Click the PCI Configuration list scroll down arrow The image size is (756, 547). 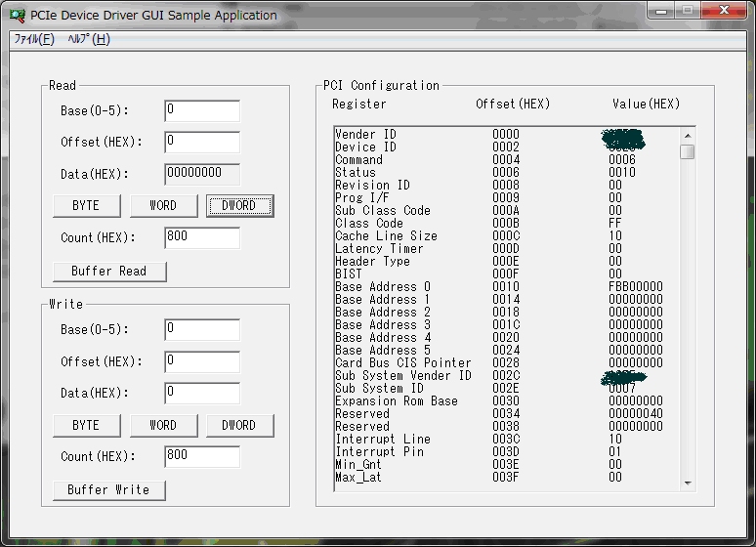click(x=688, y=484)
